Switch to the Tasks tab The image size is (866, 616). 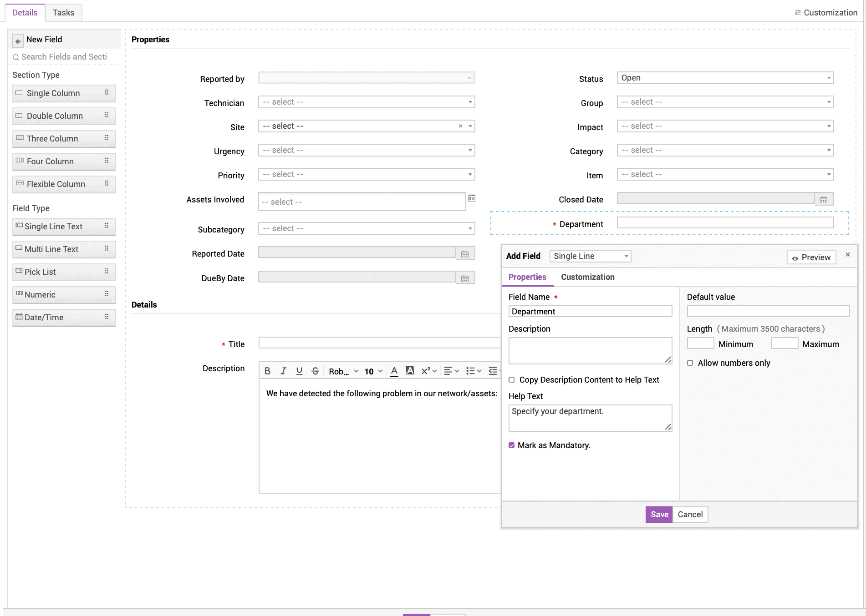click(x=63, y=13)
